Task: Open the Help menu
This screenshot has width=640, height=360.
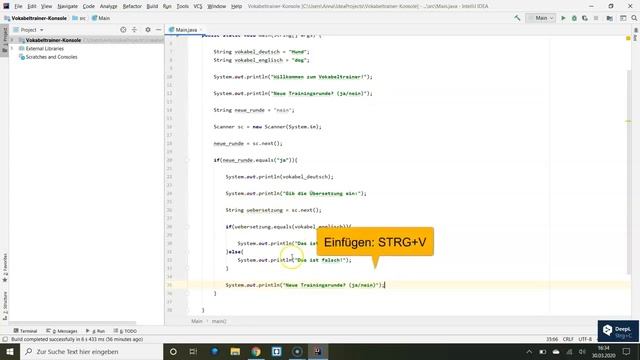Action: point(236,6)
